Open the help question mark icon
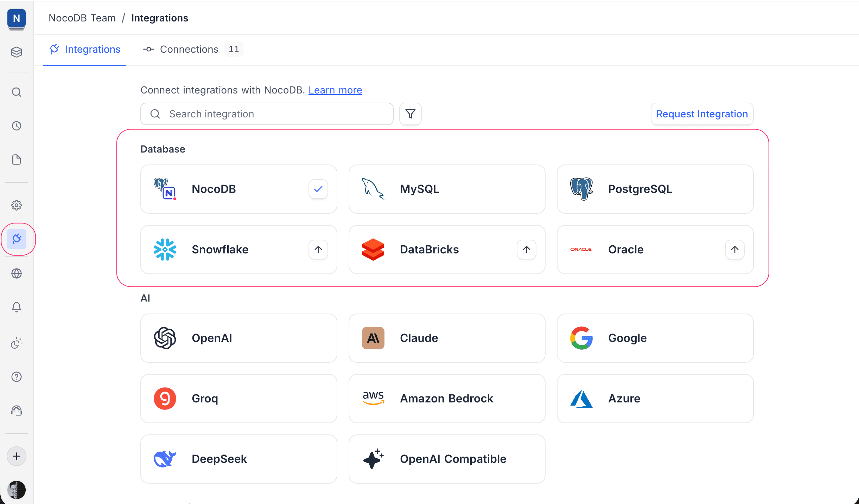859x504 pixels. [17, 376]
